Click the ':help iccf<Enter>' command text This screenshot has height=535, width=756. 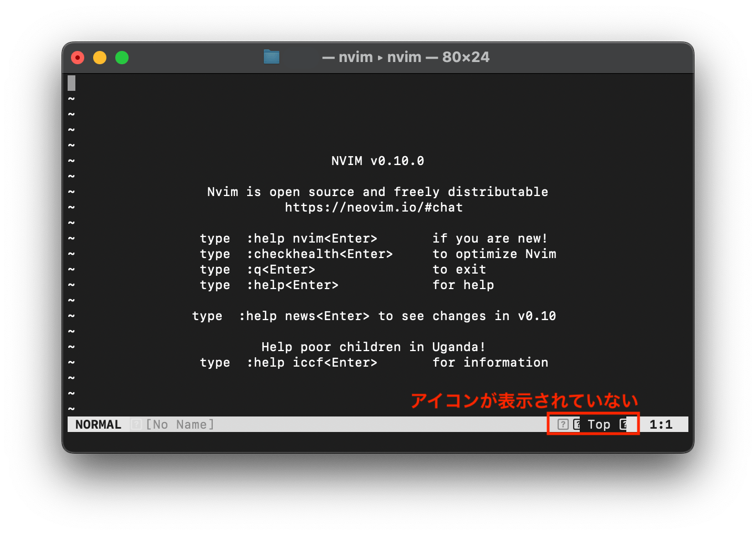pyautogui.click(x=311, y=362)
